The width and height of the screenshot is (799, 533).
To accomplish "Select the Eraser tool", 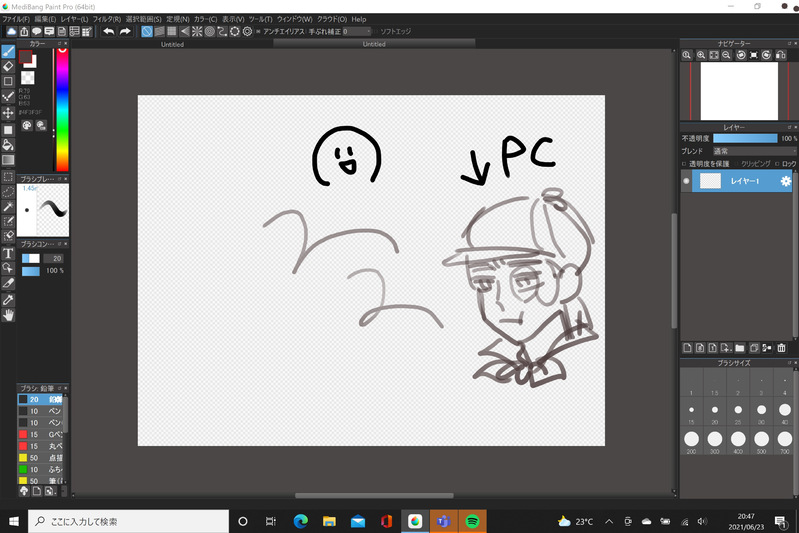I will pyautogui.click(x=8, y=66).
